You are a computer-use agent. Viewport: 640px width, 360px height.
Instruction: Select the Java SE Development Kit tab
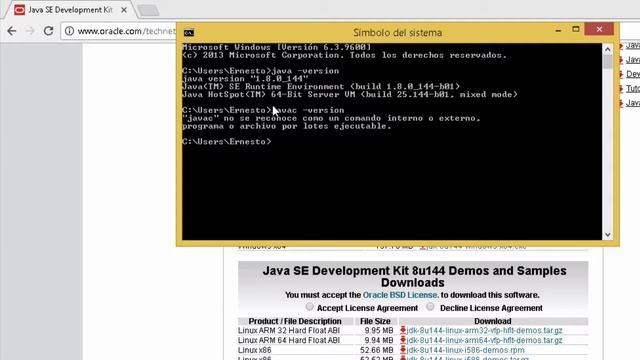point(70,10)
